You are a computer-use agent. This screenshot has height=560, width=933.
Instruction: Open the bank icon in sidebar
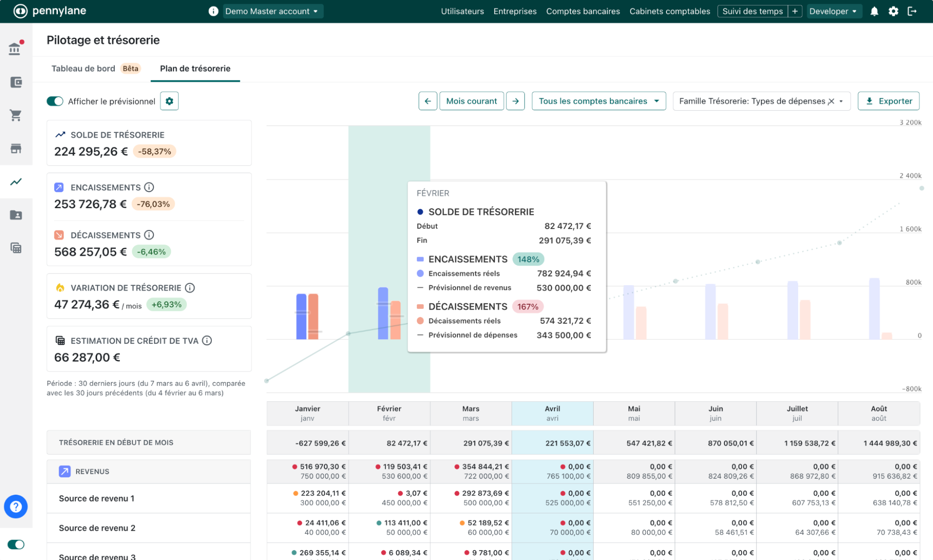pos(15,49)
